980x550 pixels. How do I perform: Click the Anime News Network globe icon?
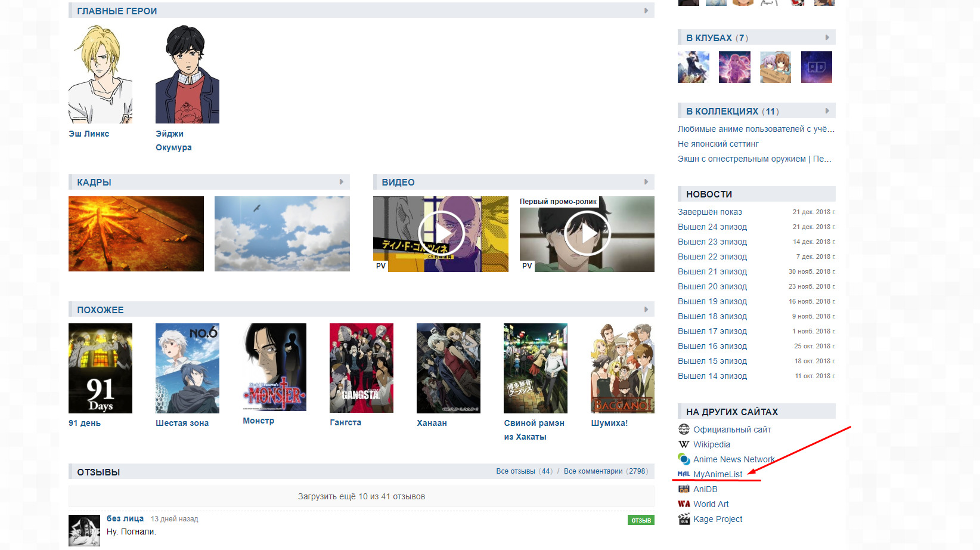(684, 459)
